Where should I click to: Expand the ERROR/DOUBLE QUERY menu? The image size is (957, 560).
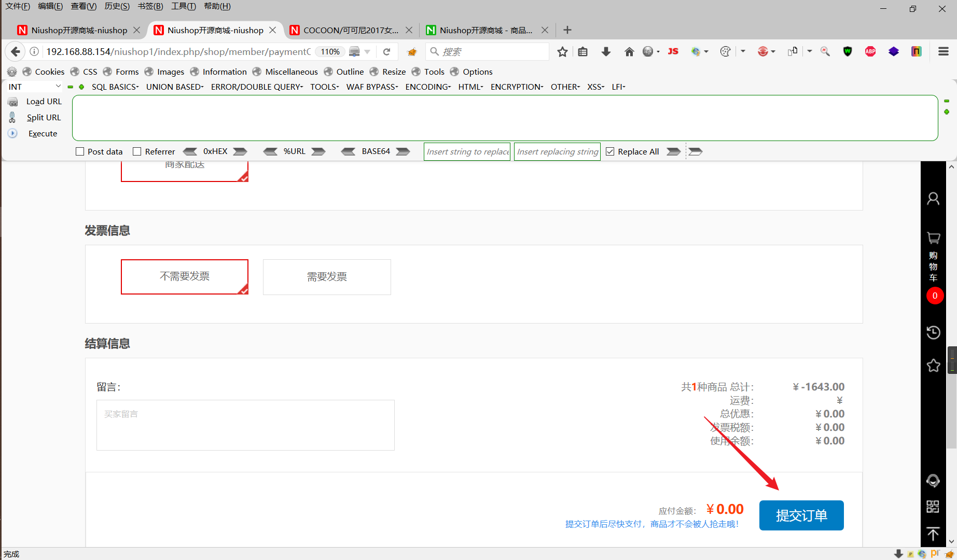[x=257, y=87]
